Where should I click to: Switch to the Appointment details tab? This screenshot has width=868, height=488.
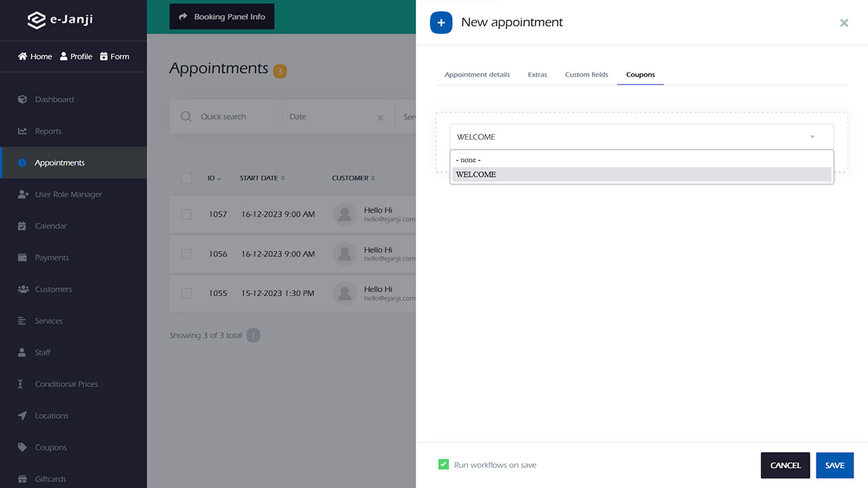(477, 75)
